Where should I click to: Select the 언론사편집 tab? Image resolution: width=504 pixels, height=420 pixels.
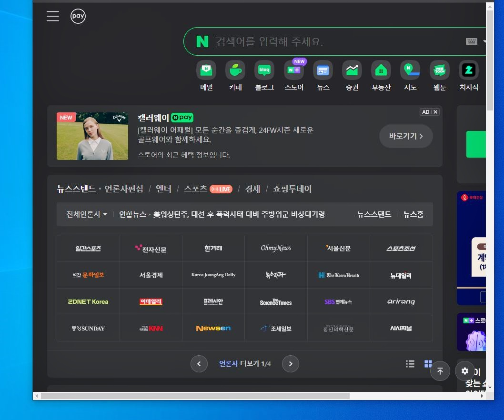(x=124, y=189)
